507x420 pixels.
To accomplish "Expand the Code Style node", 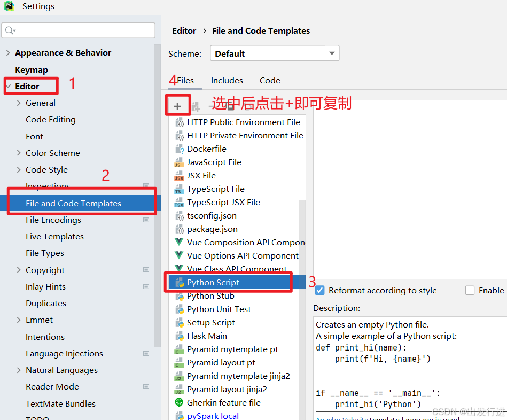I will click(x=19, y=170).
